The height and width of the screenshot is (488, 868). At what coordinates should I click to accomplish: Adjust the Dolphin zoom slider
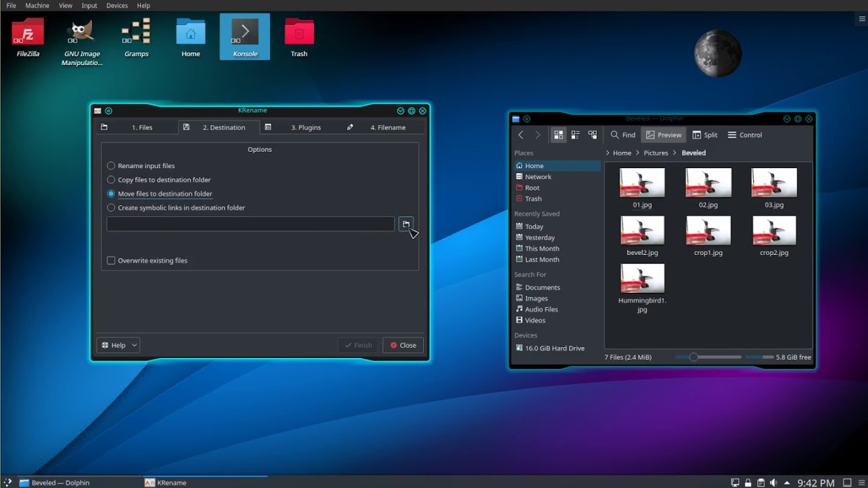click(709, 357)
